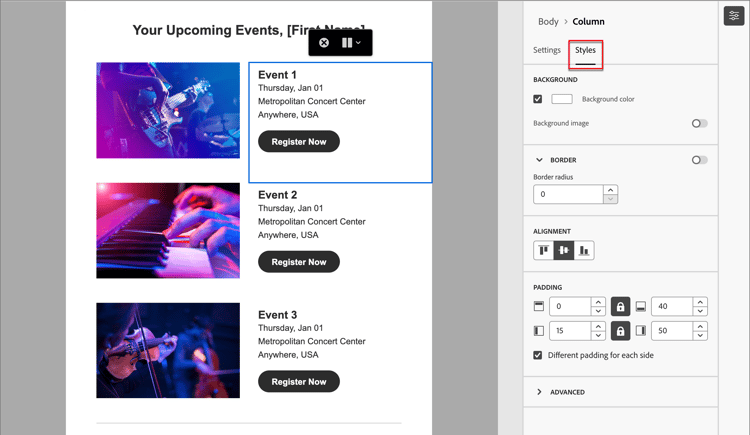Uncheck the Background color checkbox
The height and width of the screenshot is (435, 750).
coord(538,99)
